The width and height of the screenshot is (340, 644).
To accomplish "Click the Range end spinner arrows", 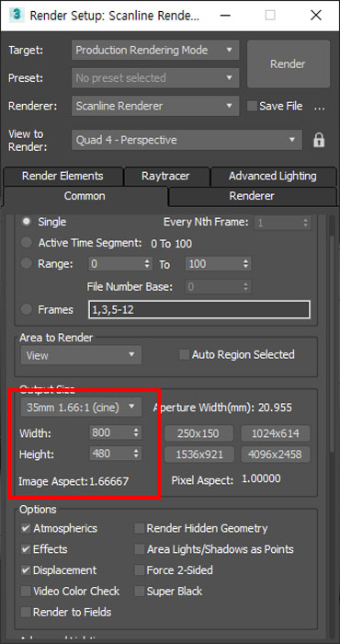I will (245, 264).
